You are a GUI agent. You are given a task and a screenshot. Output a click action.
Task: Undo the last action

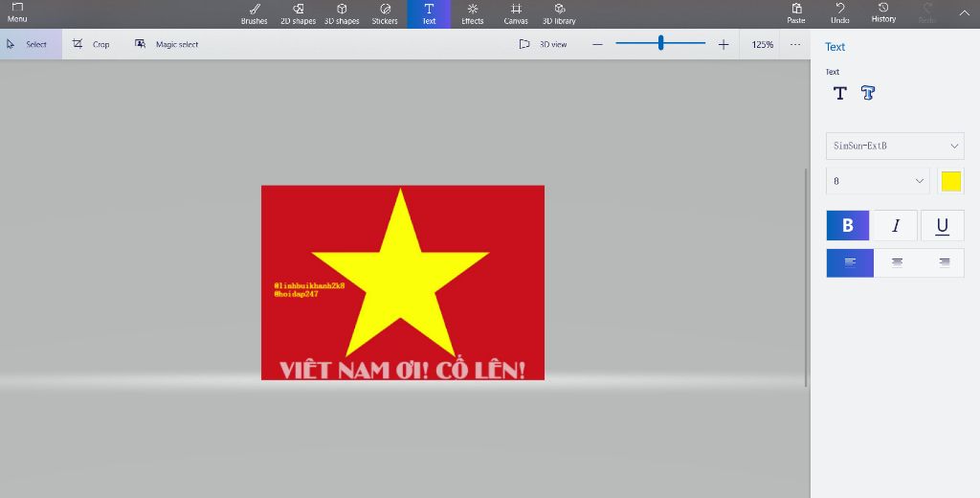840,13
